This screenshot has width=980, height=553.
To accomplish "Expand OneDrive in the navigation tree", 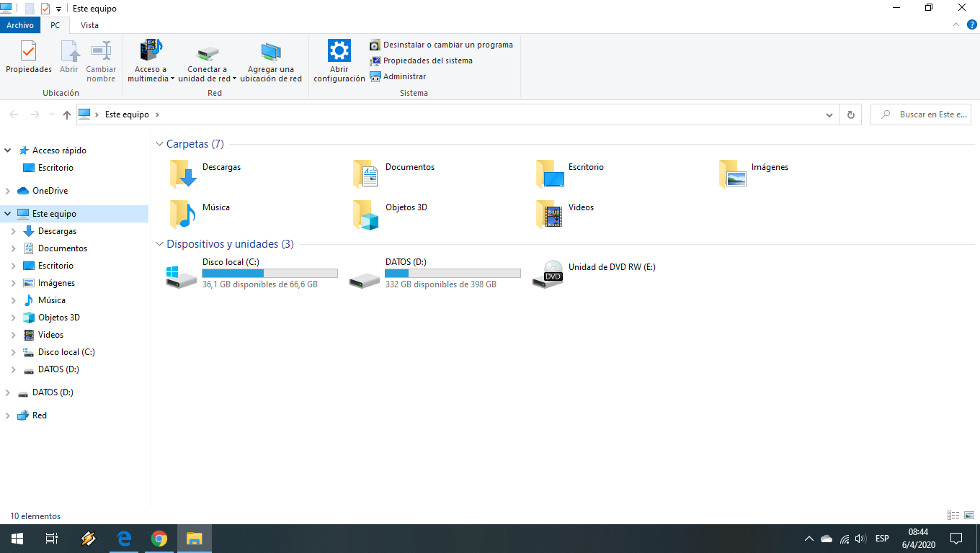I will pyautogui.click(x=8, y=191).
